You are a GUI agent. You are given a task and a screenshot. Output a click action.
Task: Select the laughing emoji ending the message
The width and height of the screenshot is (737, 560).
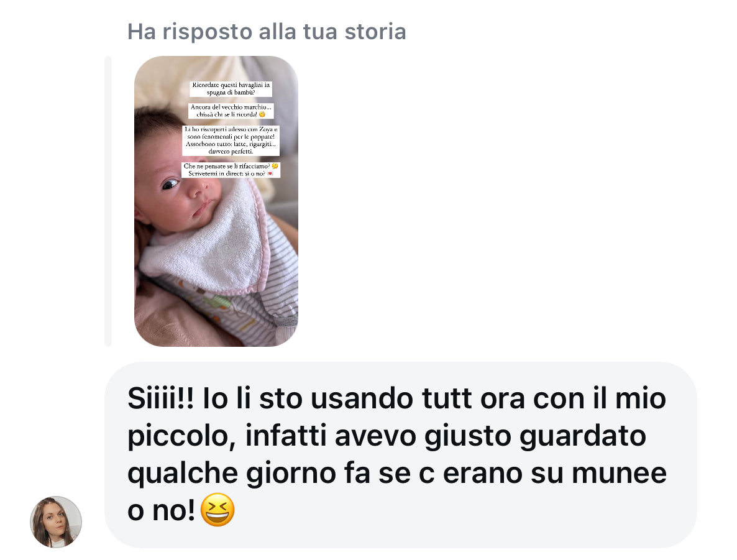click(x=217, y=510)
